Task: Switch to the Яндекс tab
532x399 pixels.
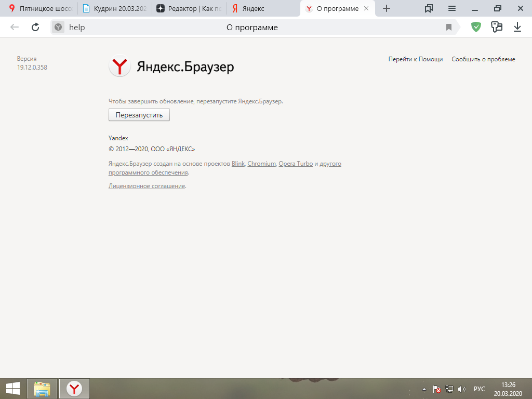Action: pyautogui.click(x=262, y=8)
